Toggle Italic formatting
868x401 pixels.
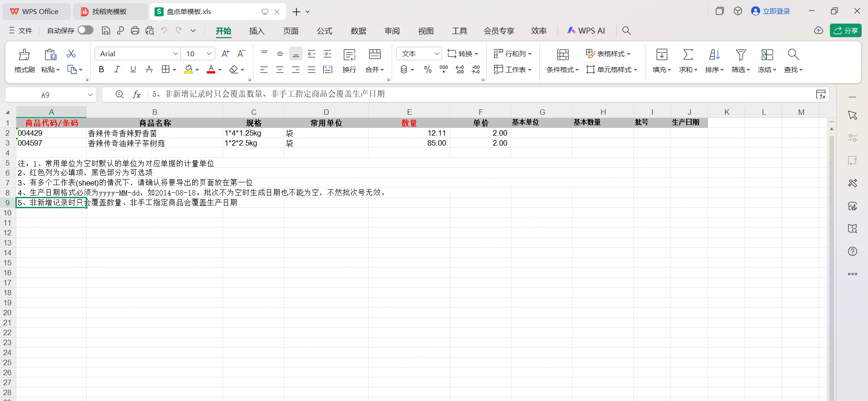tap(117, 69)
